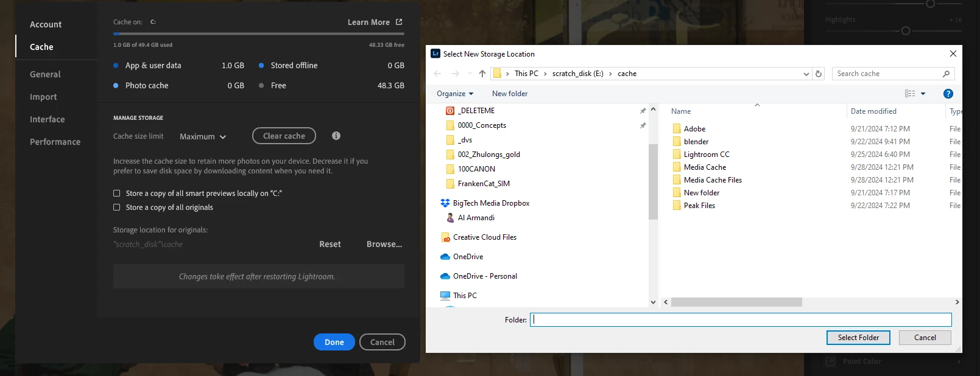Image resolution: width=980 pixels, height=376 pixels.
Task: Open the FrankenCat_SIM quick access folder
Action: point(484,184)
